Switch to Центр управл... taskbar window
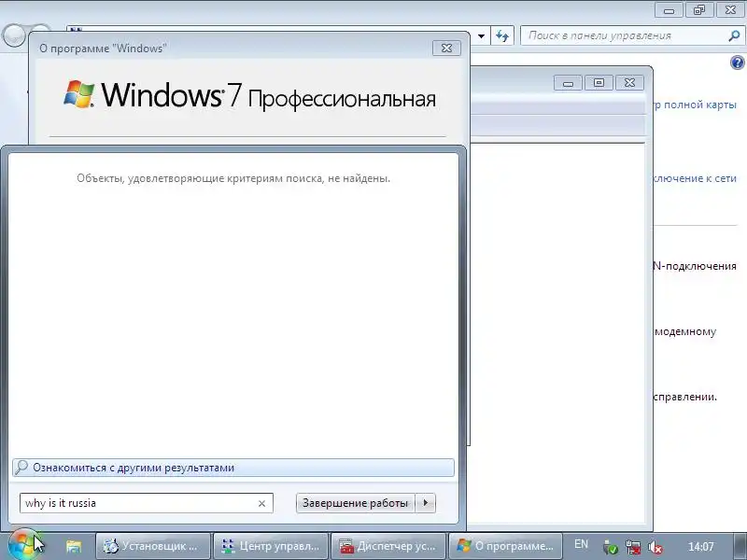This screenshot has height=560, width=747. (271, 546)
